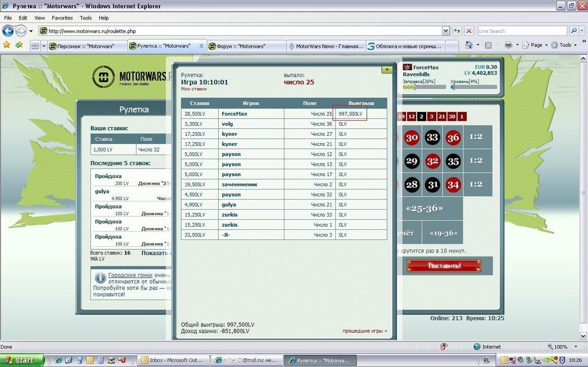This screenshot has width=588, height=367.
Task: Choose the «19-36» half field
Action: pyautogui.click(x=443, y=233)
